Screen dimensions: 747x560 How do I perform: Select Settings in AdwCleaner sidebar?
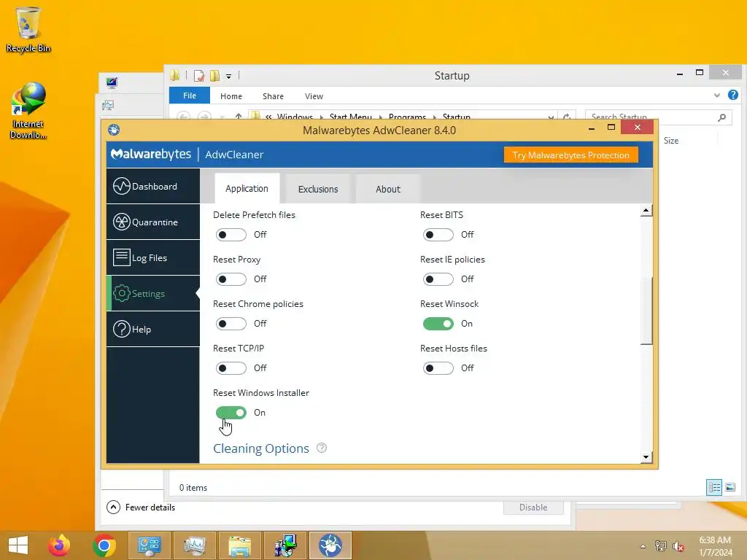(x=153, y=293)
